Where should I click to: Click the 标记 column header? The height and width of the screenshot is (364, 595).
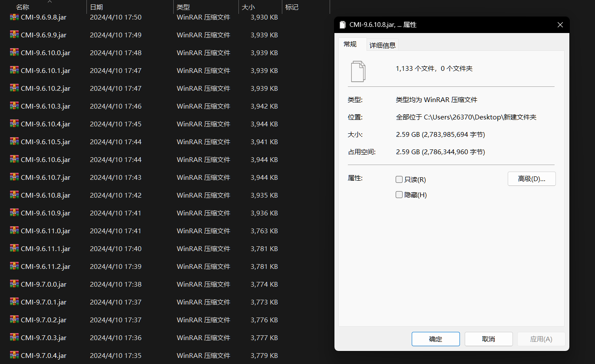pos(292,7)
